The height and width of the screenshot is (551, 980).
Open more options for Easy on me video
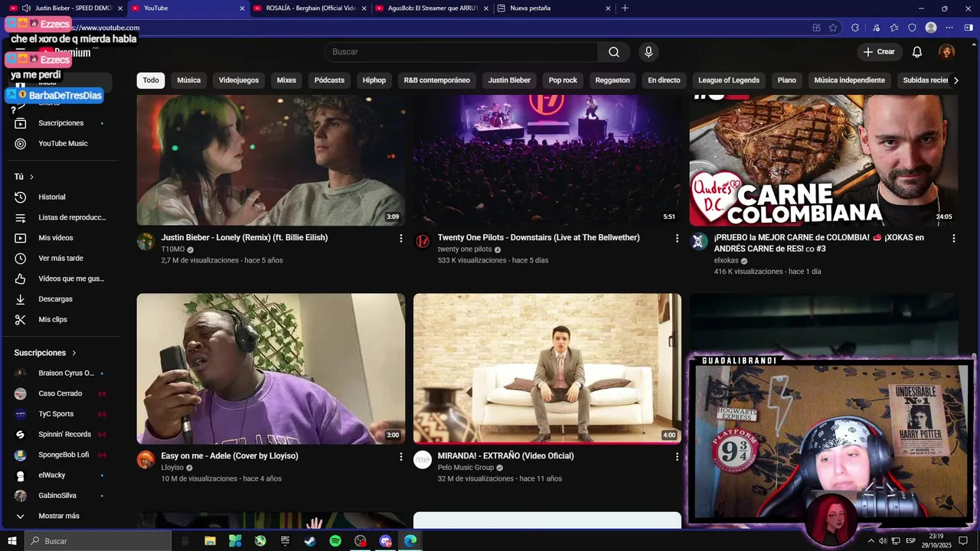tap(400, 457)
